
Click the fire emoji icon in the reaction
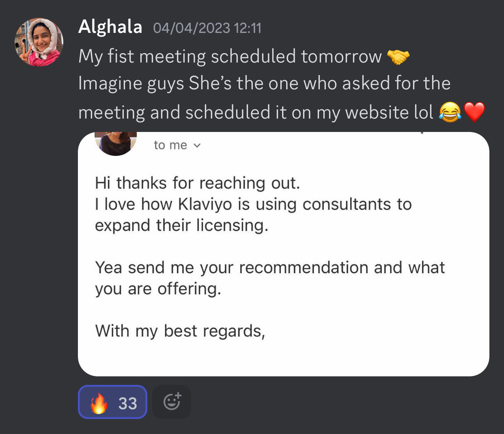[99, 403]
